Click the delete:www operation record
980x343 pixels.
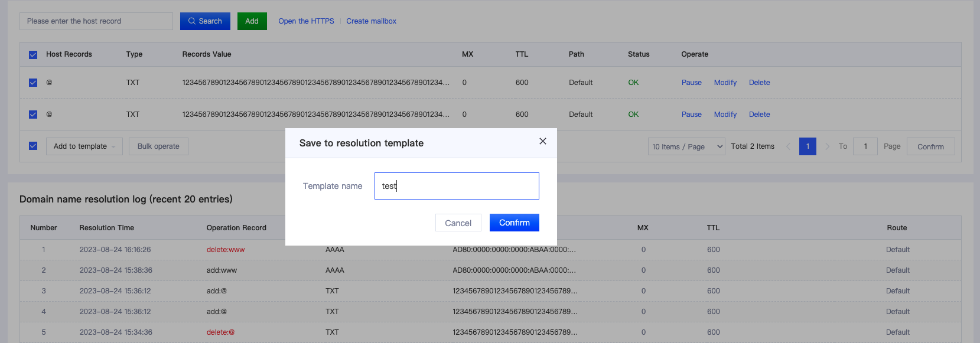[x=226, y=250]
